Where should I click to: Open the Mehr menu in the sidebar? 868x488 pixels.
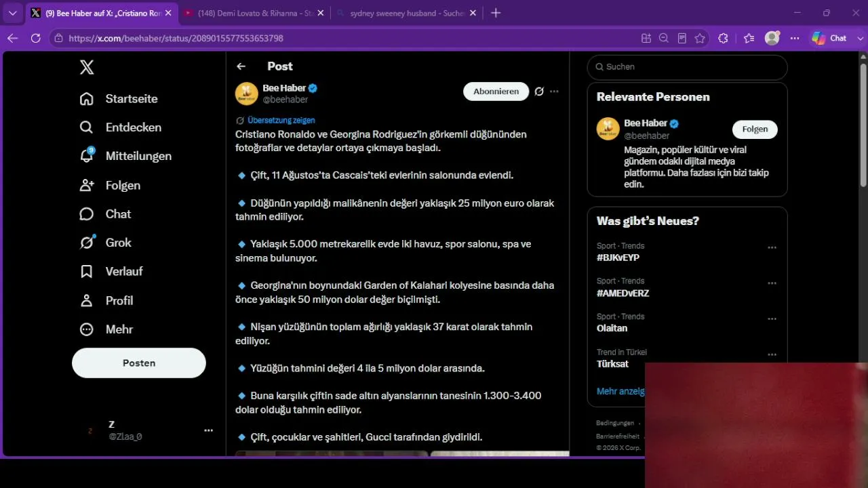pos(106,329)
